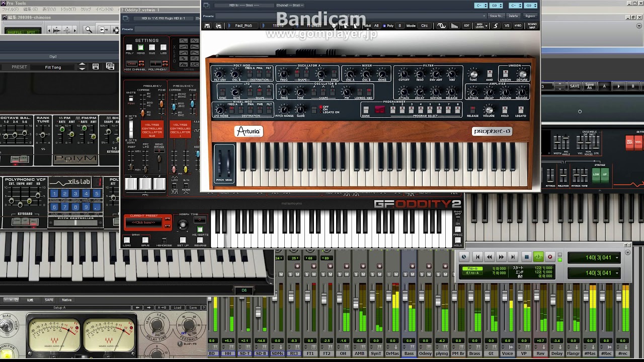Screen dimensions: 644x362
Task: Click the Save As disk icon in Prophet toolbar
Action: click(218, 26)
